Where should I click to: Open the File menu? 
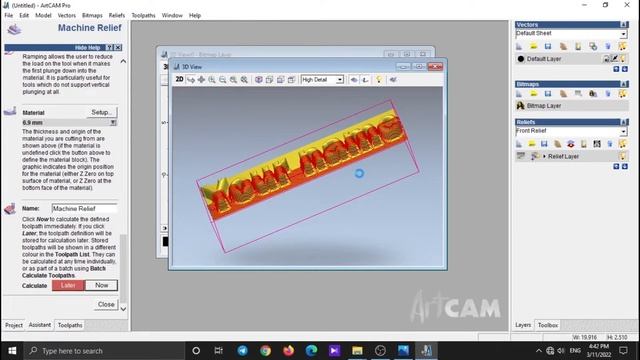[x=9, y=15]
